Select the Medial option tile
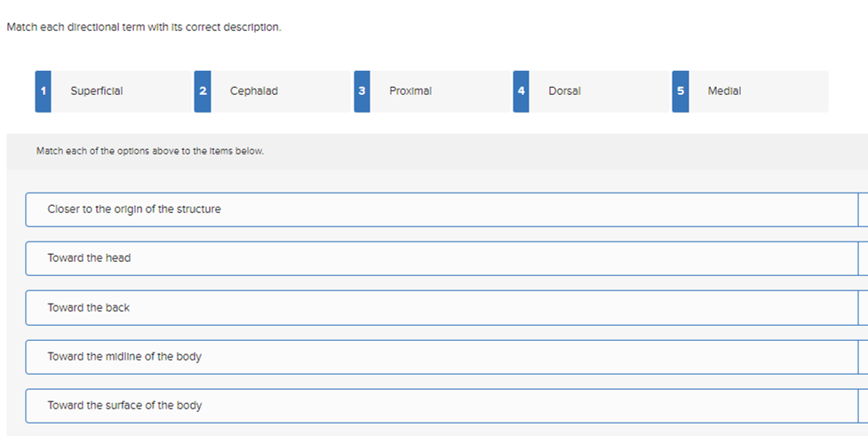 coord(750,91)
